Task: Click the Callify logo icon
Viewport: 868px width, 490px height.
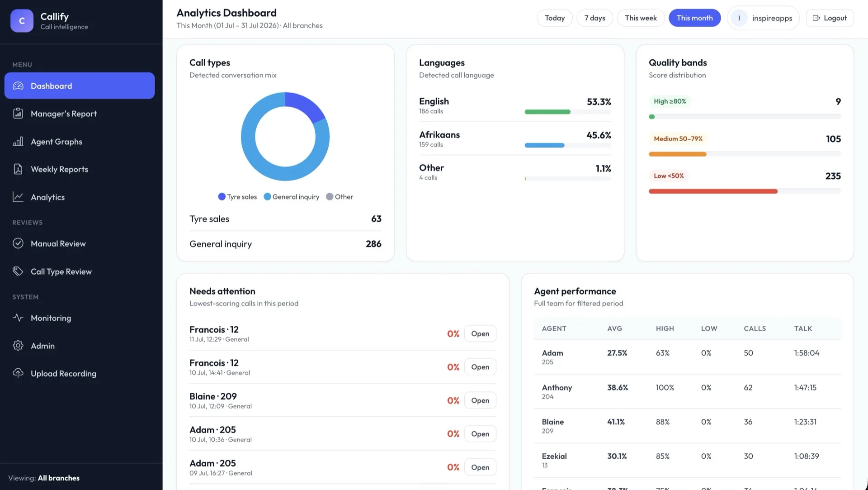Action: tap(22, 21)
